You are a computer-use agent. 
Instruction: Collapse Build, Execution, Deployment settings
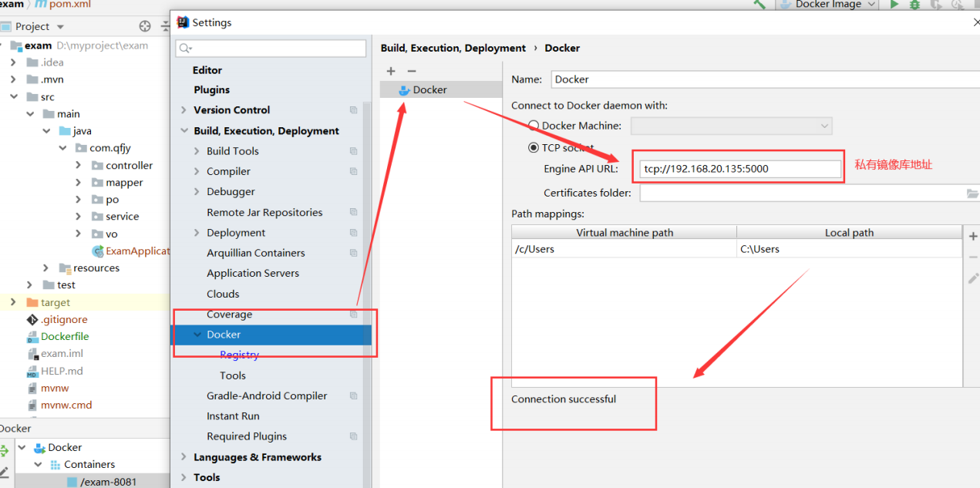pyautogui.click(x=184, y=131)
